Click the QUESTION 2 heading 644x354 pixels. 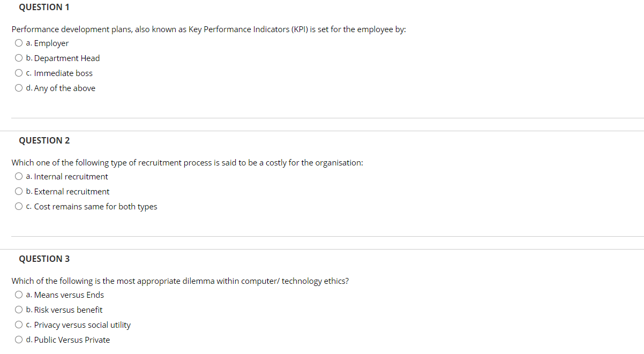(x=44, y=140)
